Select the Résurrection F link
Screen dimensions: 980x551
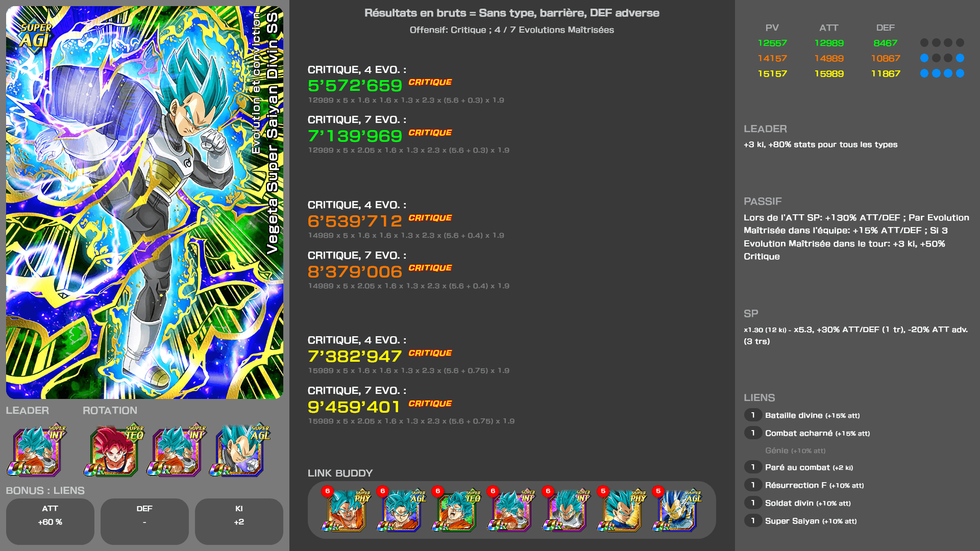(x=814, y=485)
